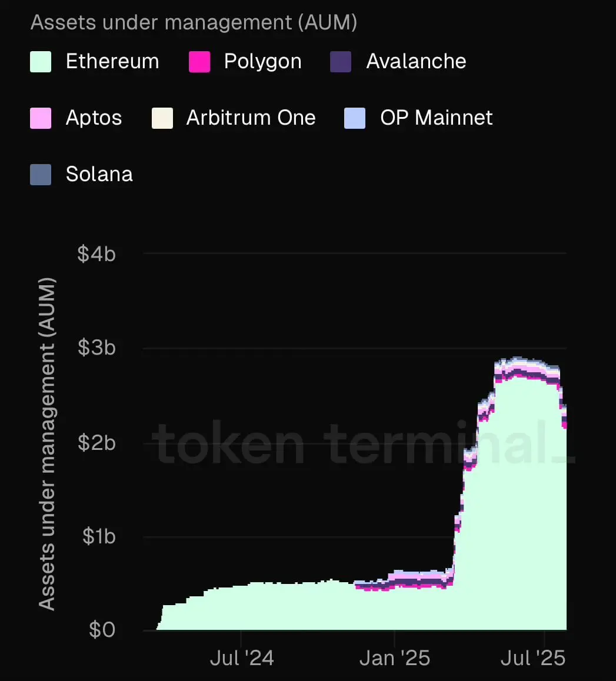Click the Aptos legend color swatch
Viewport: 616px width, 681px height.
[41, 118]
